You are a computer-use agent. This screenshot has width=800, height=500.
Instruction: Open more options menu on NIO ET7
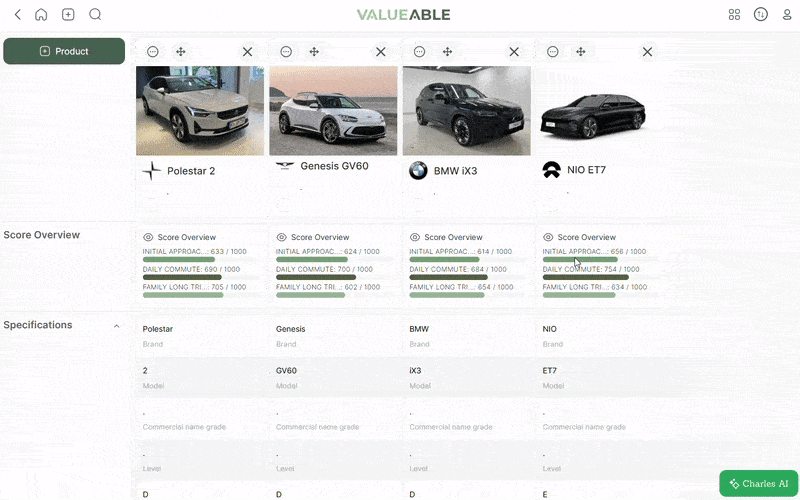552,52
